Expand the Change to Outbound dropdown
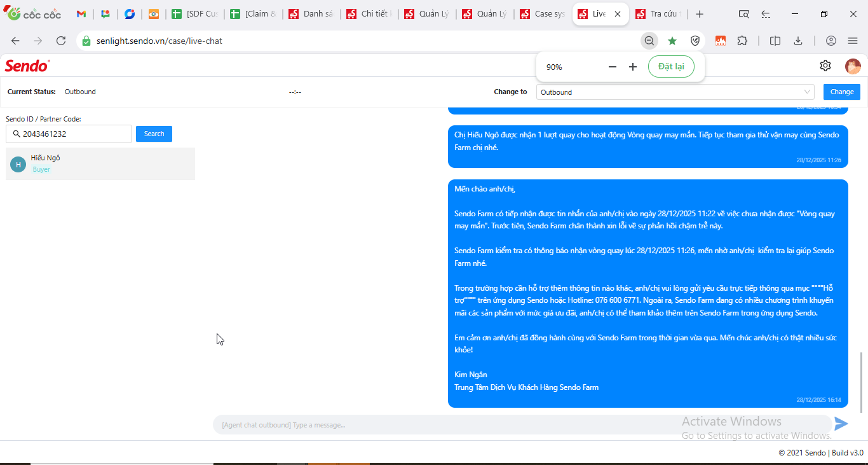This screenshot has height=465, width=868. pyautogui.click(x=675, y=92)
